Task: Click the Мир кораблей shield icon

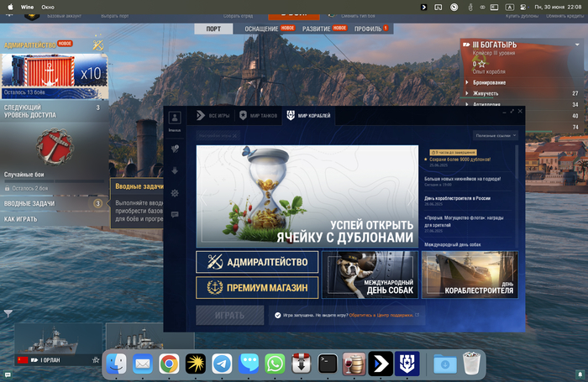Action: coord(291,116)
